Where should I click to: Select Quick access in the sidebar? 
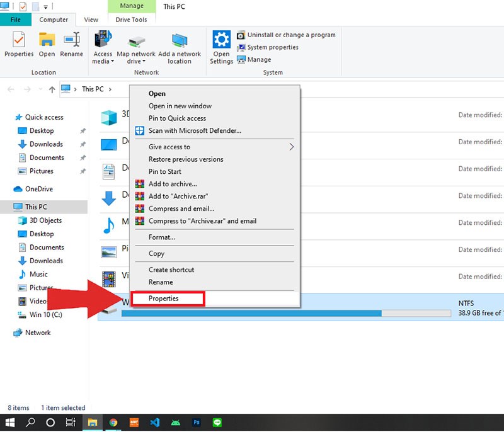44,117
